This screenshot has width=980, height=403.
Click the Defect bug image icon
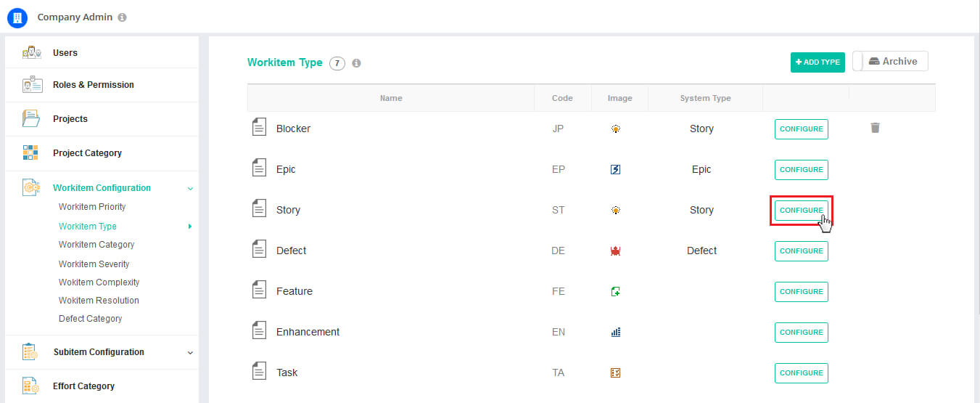click(615, 251)
